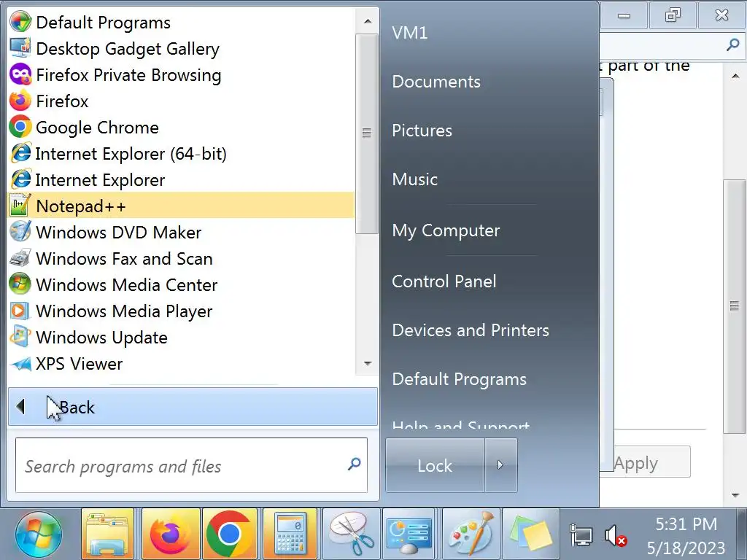Click the Windows Start orb
Viewport: 747px width, 560px height.
[39, 534]
